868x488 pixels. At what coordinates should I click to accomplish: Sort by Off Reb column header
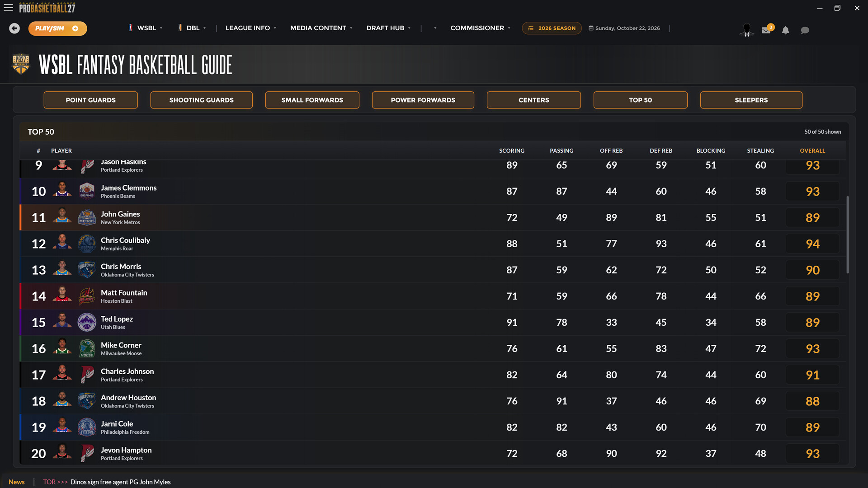point(611,150)
